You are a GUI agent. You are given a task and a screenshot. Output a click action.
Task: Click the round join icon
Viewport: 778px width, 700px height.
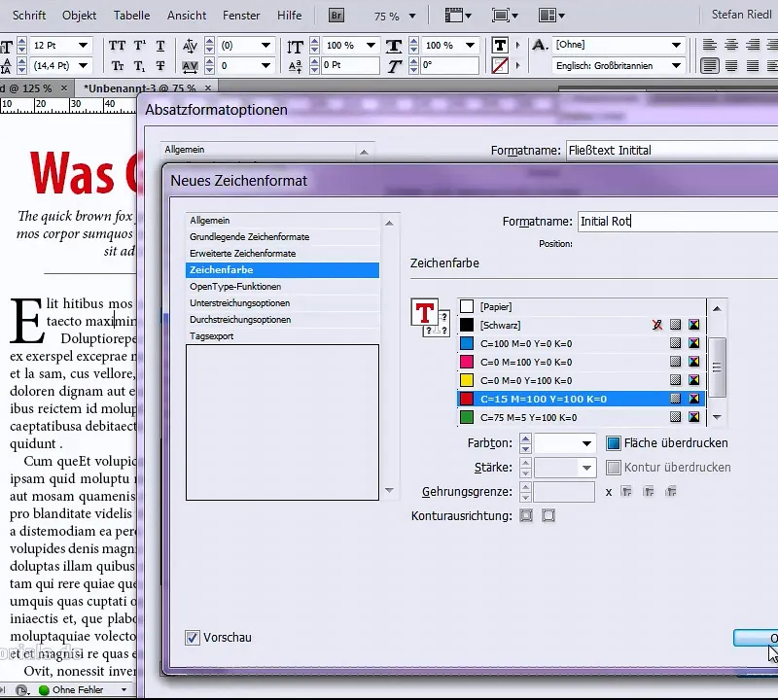(x=649, y=492)
